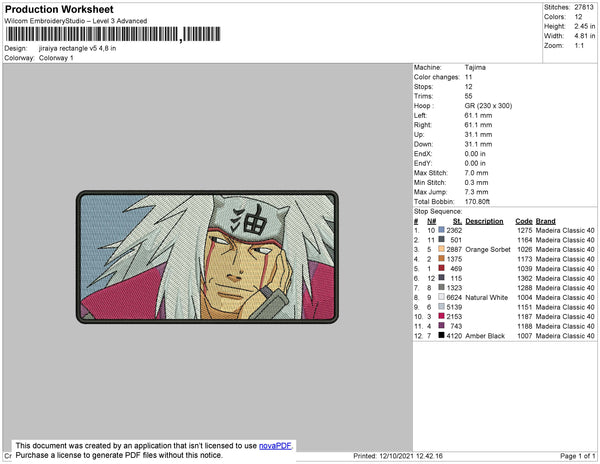Click the 'Brand' column header

click(x=545, y=221)
